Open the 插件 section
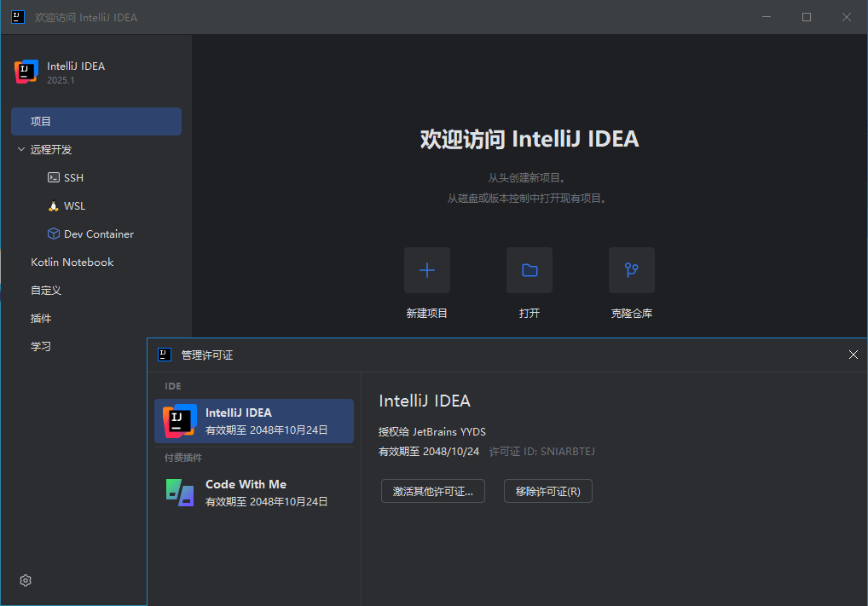The image size is (868, 606). click(41, 318)
